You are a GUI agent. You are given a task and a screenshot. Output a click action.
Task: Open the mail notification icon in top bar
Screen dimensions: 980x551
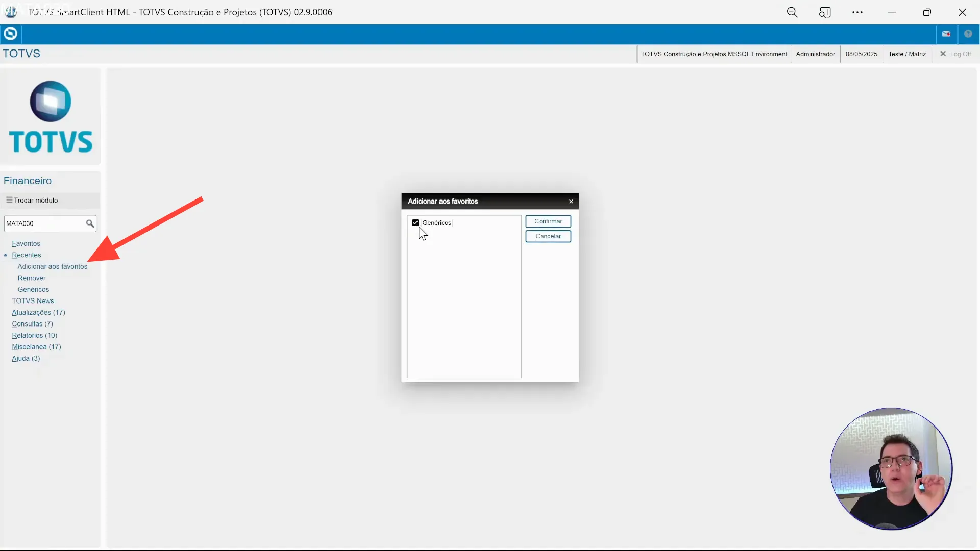pyautogui.click(x=946, y=34)
